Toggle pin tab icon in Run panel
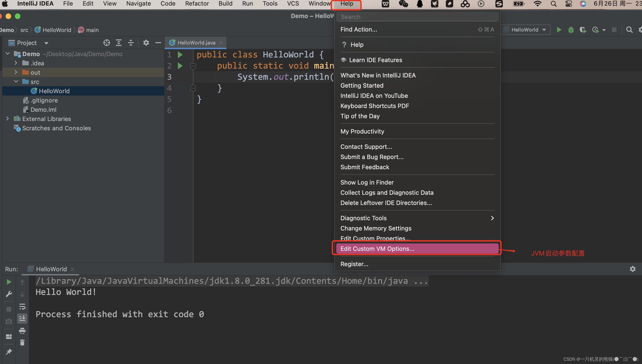This screenshot has width=642, height=364. (x=9, y=352)
